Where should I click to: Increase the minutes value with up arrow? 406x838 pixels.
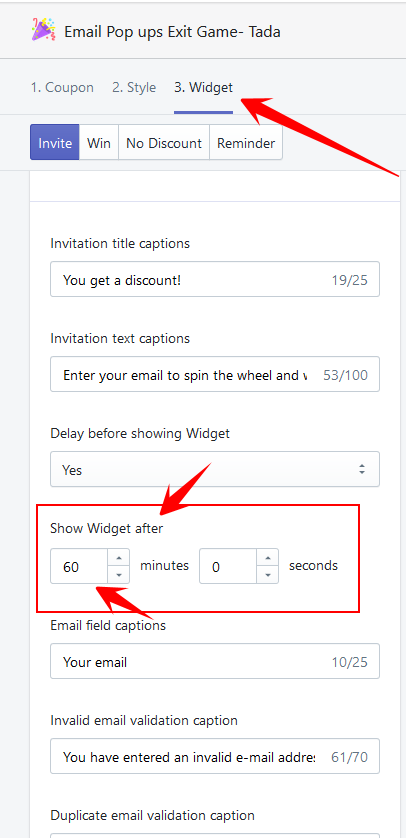coord(119,558)
